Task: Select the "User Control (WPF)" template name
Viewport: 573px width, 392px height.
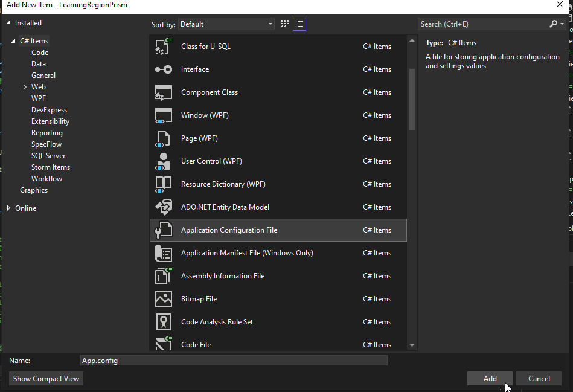Action: [211, 161]
